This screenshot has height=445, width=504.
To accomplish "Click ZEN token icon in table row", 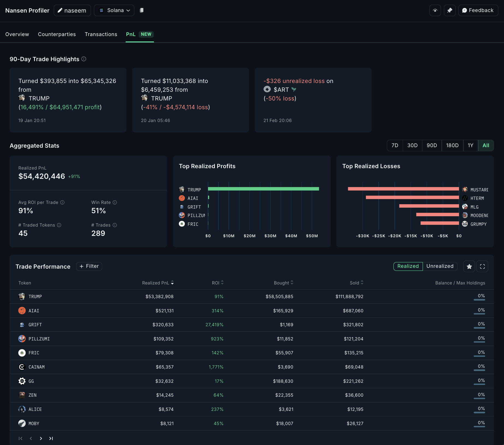I will click(22, 395).
